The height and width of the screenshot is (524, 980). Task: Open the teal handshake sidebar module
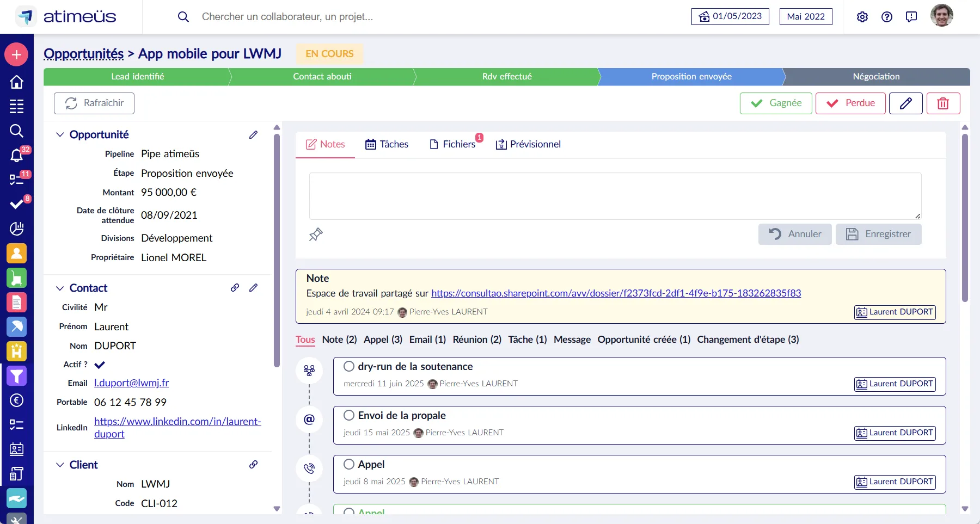click(16, 498)
